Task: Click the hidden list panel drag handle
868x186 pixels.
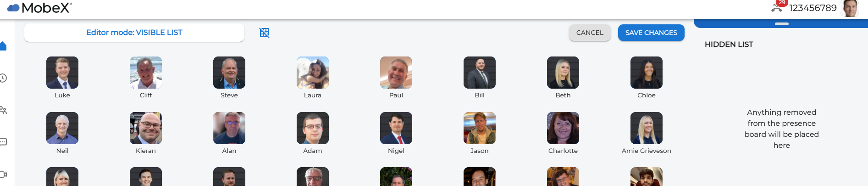Action: 782,24
